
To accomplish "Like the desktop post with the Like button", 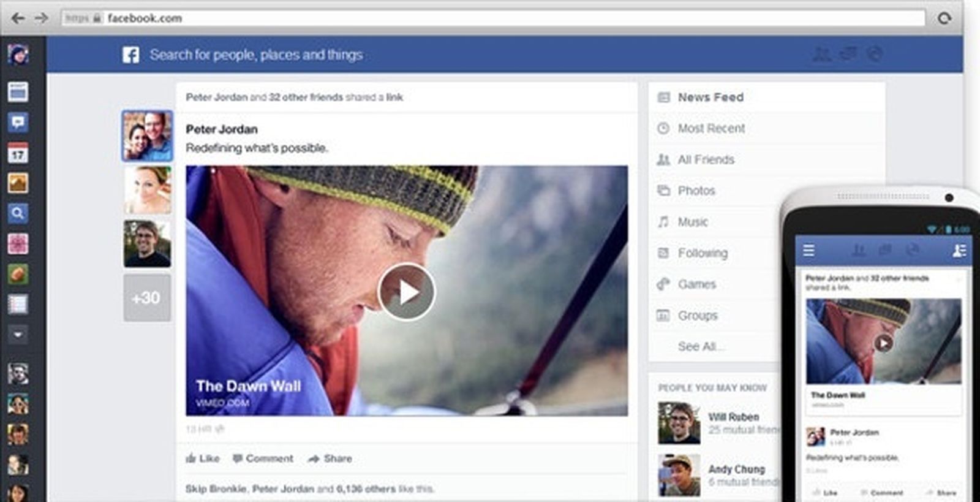I will coord(203,458).
